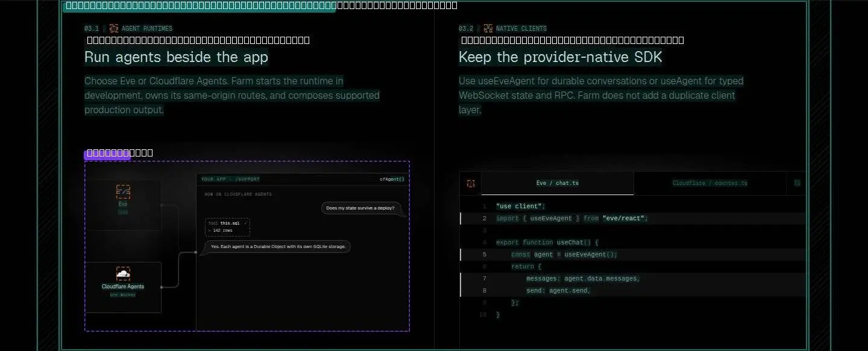The height and width of the screenshot is (351, 868).
Task: Click the "NOW ON CLOUDFLARE AGENTS" text
Action: (x=238, y=194)
